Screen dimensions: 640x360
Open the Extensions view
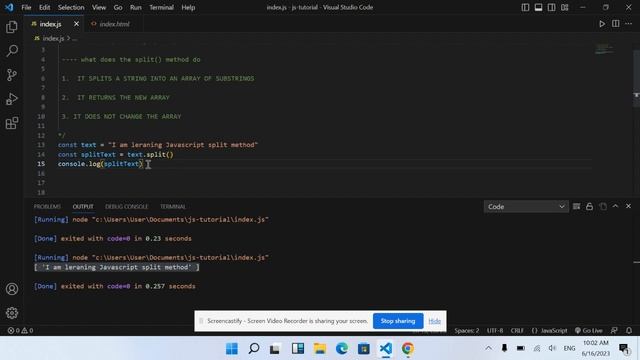[x=12, y=123]
